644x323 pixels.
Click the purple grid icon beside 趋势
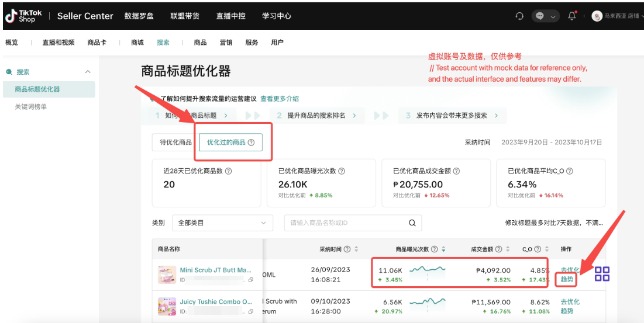(x=602, y=274)
